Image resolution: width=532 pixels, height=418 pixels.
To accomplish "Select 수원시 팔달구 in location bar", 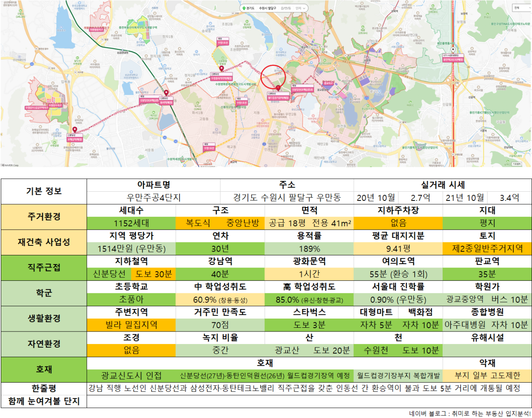I will tap(267, 8).
